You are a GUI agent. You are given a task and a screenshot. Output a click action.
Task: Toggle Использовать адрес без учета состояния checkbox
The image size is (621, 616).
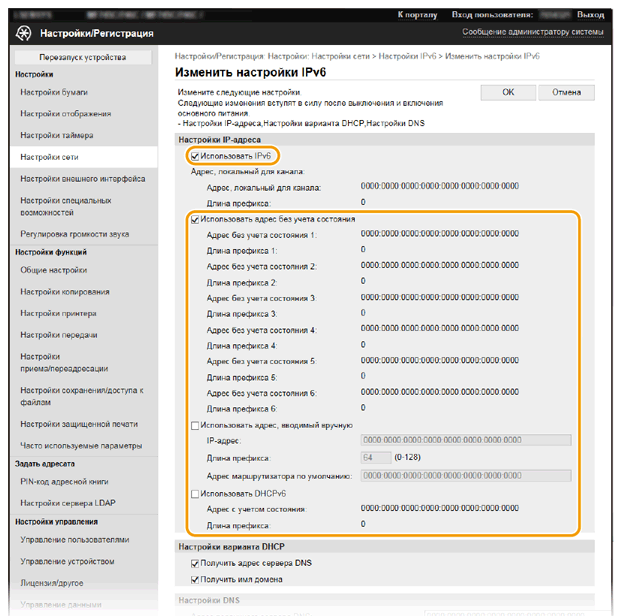click(x=194, y=219)
